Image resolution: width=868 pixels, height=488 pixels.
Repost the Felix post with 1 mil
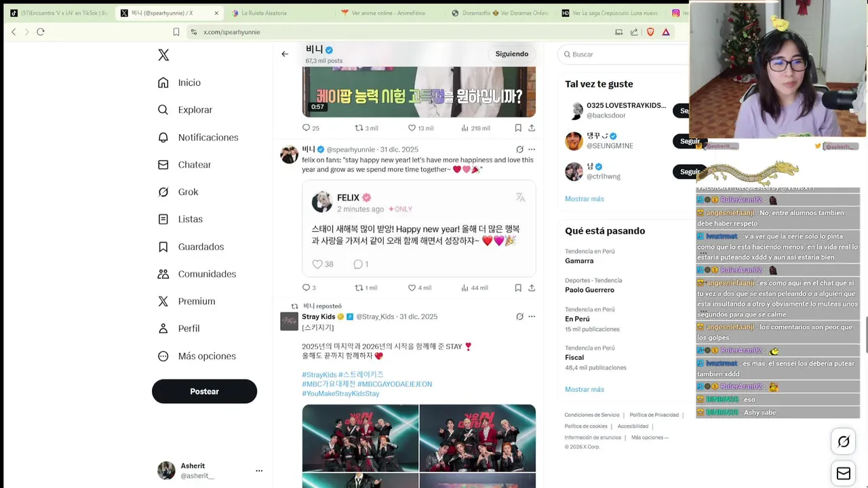click(366, 287)
